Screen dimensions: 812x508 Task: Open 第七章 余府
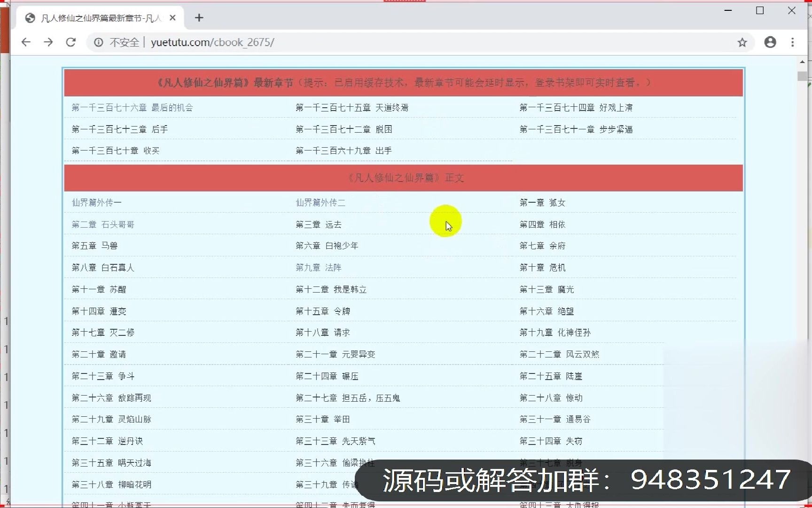[x=542, y=246]
